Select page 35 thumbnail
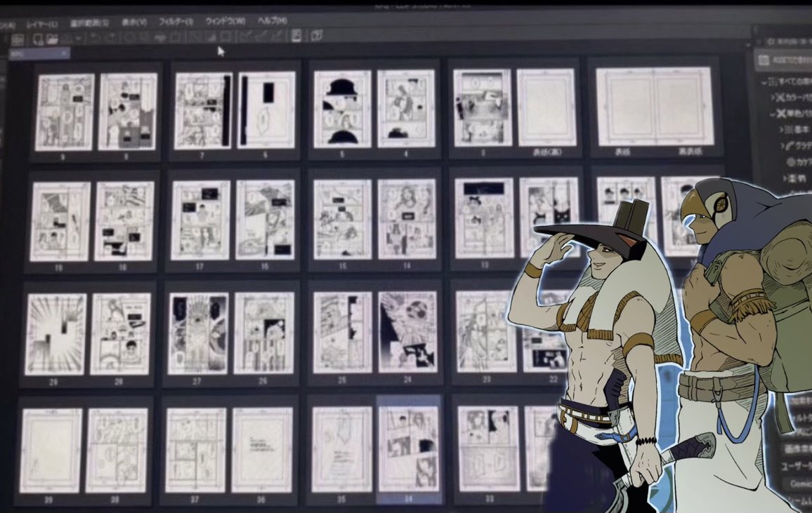This screenshot has width=812, height=513. 342,448
